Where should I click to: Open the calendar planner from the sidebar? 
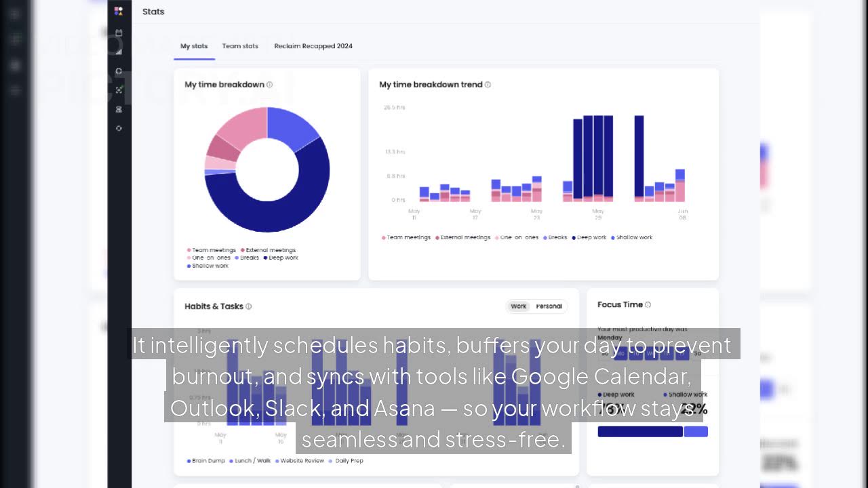click(x=119, y=33)
